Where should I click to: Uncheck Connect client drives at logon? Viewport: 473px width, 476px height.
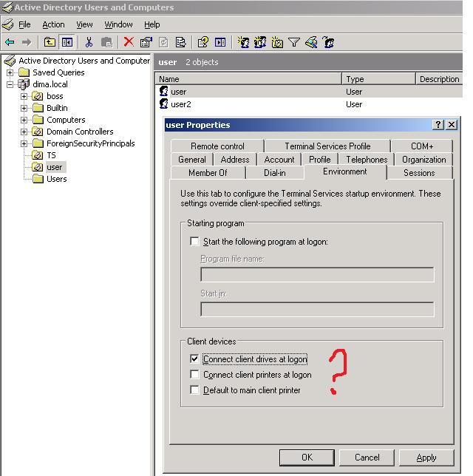(x=194, y=358)
